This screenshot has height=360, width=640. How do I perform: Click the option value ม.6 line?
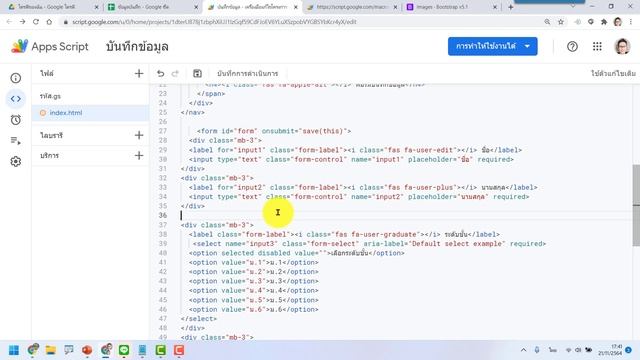(253, 309)
